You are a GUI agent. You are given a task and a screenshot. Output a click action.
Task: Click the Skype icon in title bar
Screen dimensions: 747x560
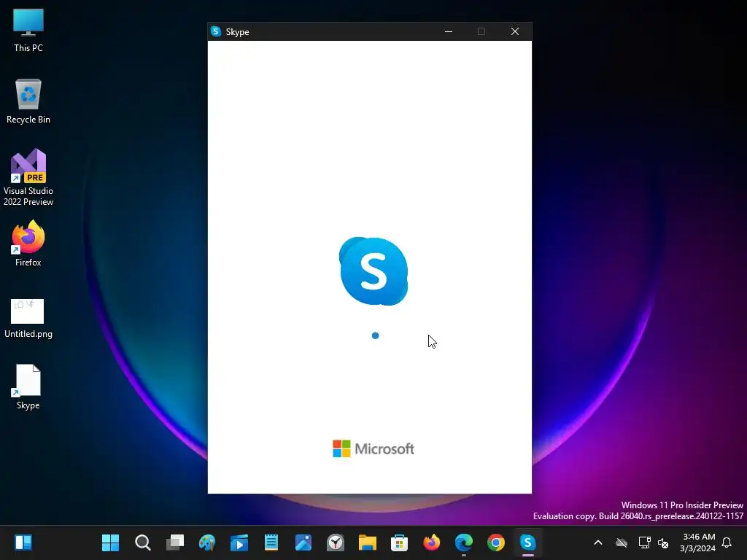[x=216, y=31]
